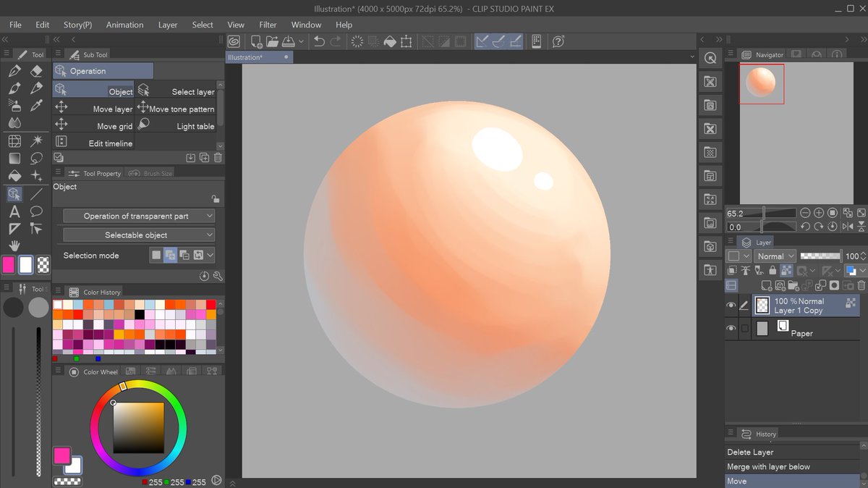The height and width of the screenshot is (488, 868).
Task: Select the Balloon tool
Action: click(36, 211)
